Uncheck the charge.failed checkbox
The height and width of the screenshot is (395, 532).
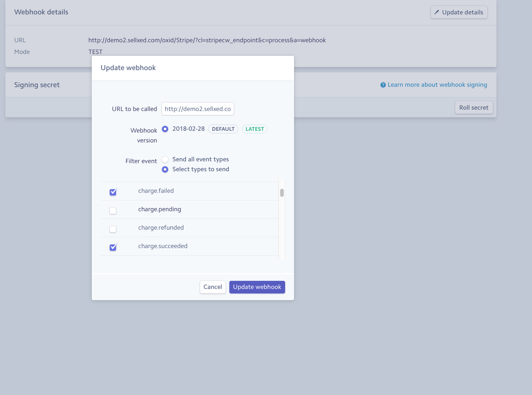pyautogui.click(x=113, y=192)
